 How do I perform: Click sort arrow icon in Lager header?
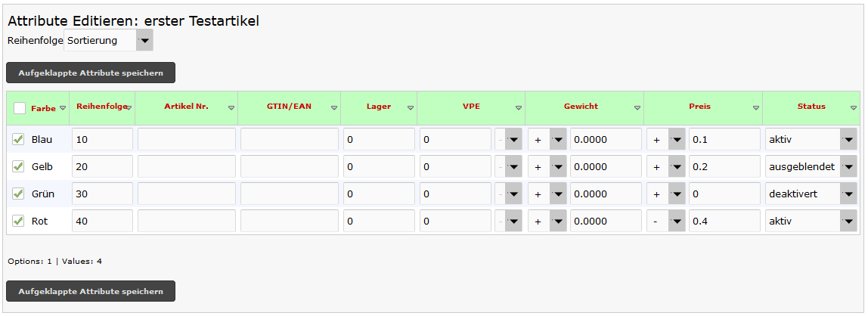point(411,109)
